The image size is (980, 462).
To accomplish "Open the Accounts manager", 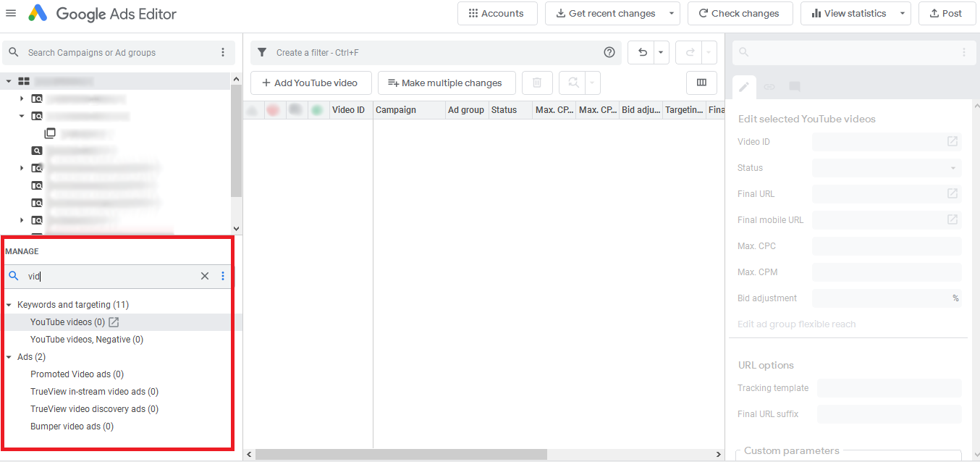I will (497, 13).
